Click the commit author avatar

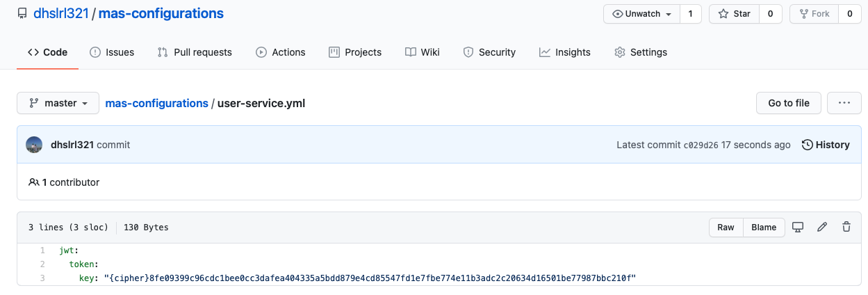(x=34, y=145)
